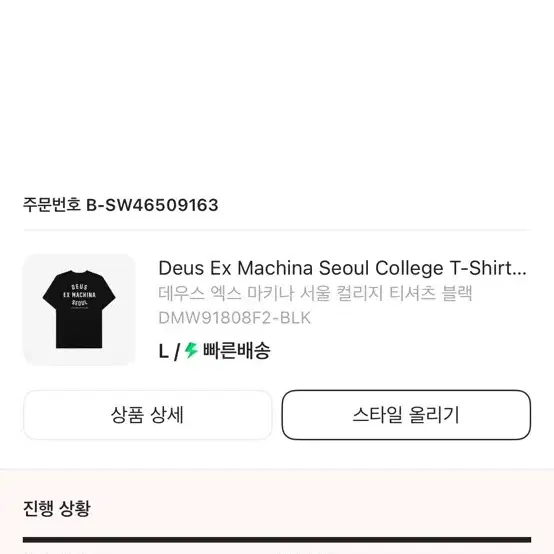Select the model code DMW91808F2-BLK
The height and width of the screenshot is (554, 554).
(235, 318)
